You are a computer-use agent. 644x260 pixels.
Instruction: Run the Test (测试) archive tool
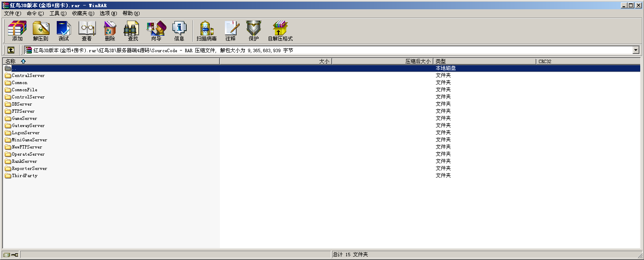[x=63, y=31]
